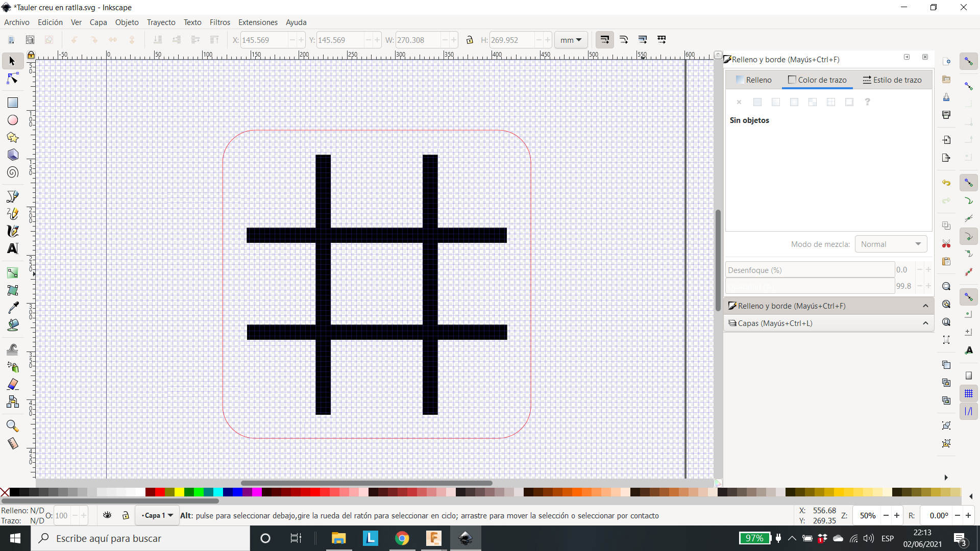Toggle move patterns with object
The image size is (980, 551).
(661, 40)
